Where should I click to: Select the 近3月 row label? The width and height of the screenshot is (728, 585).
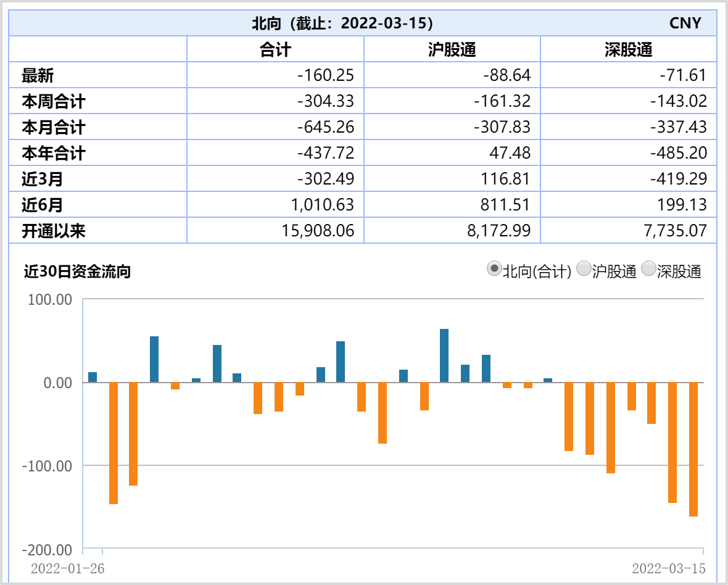click(x=43, y=179)
